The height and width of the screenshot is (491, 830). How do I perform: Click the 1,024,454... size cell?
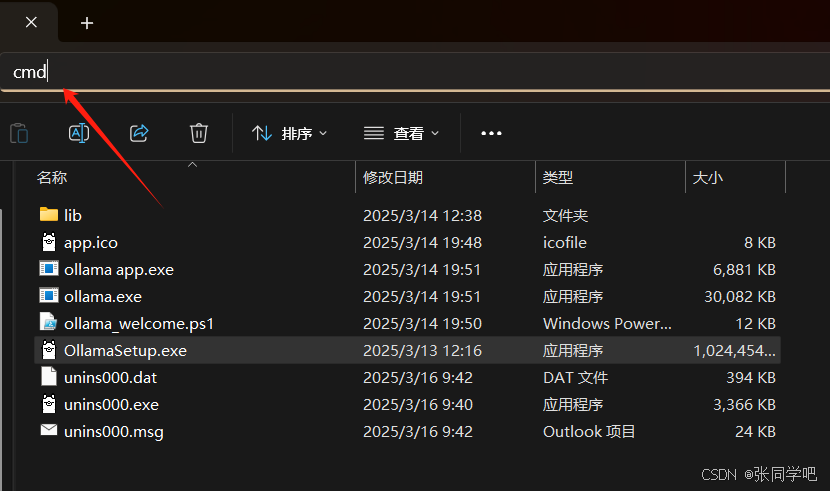pos(735,350)
